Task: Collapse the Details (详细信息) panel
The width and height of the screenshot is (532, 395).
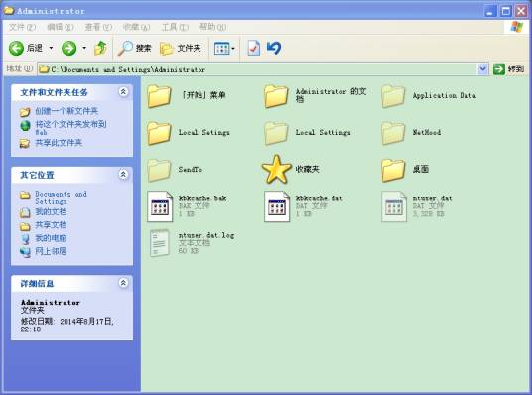Action: [123, 283]
